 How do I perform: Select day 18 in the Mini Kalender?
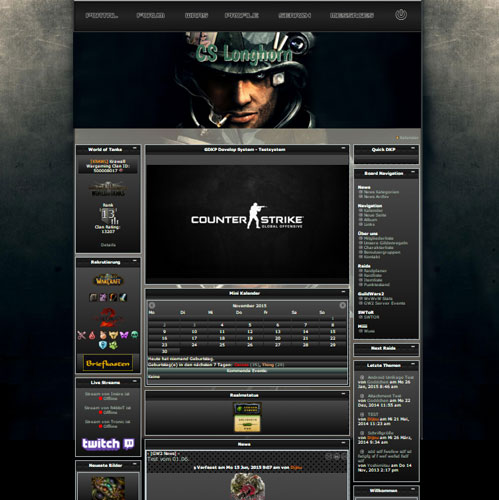pyautogui.click(x=222, y=338)
